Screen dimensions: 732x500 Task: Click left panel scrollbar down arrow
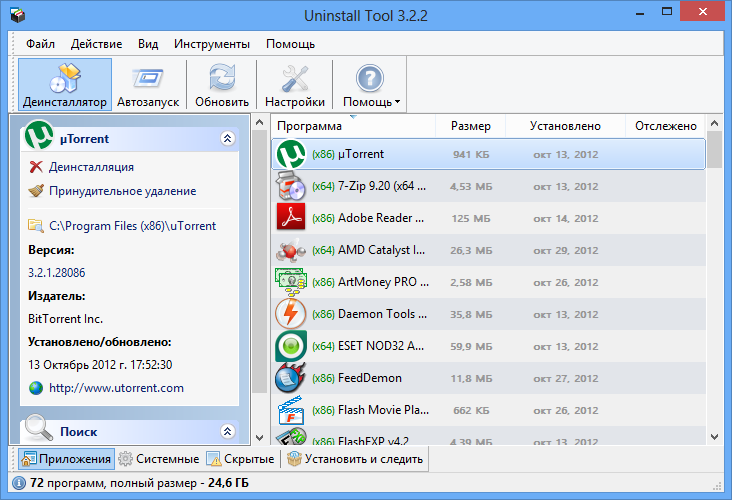(x=260, y=438)
